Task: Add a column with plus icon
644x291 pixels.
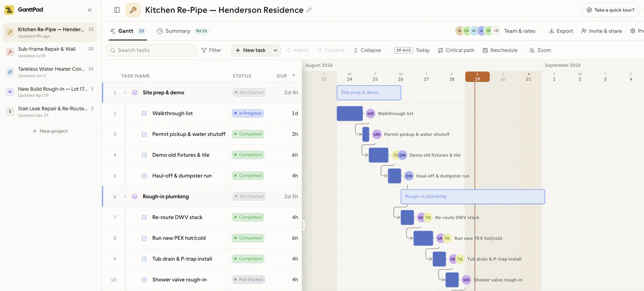Action: (294, 75)
